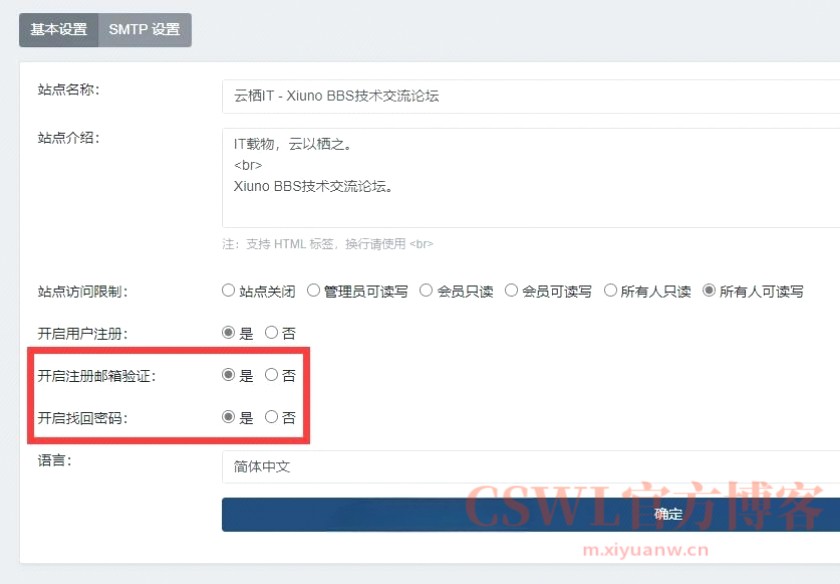
Task: Set 开启注册邮箱验证 to 是
Action: (x=228, y=376)
